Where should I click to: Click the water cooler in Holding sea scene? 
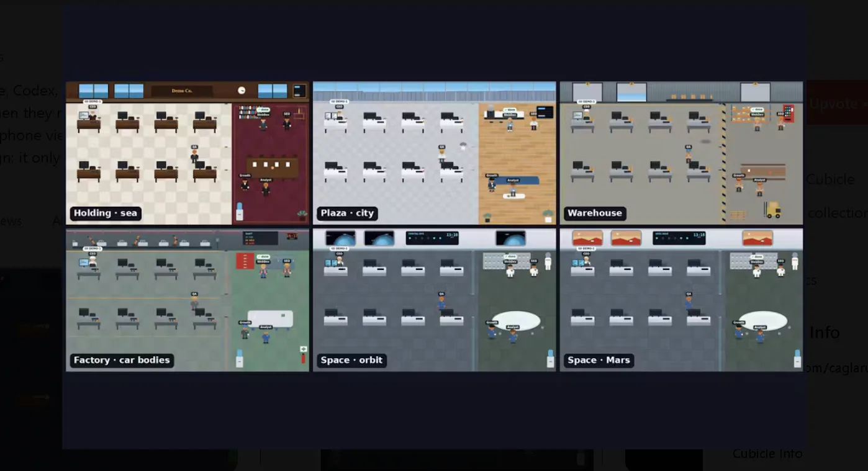tap(240, 212)
